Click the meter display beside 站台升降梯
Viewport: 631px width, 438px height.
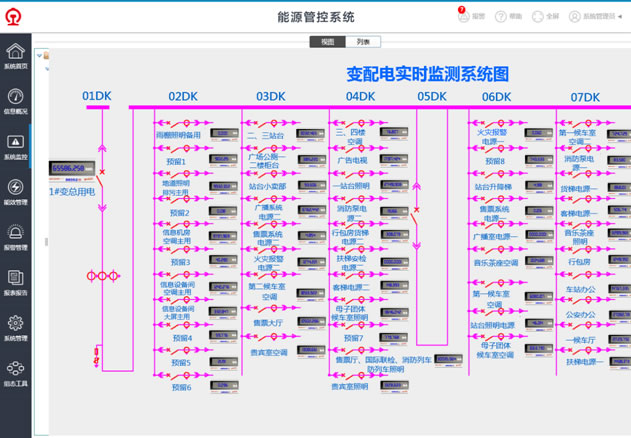click(539, 186)
